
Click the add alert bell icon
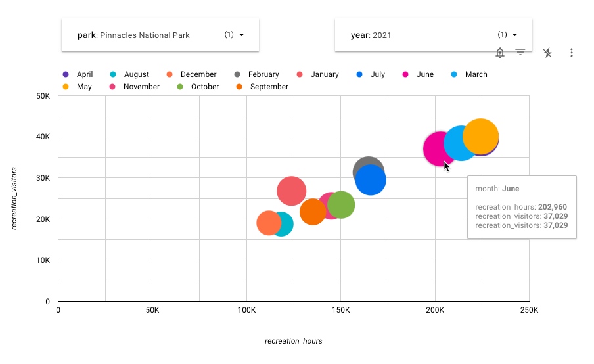[500, 53]
